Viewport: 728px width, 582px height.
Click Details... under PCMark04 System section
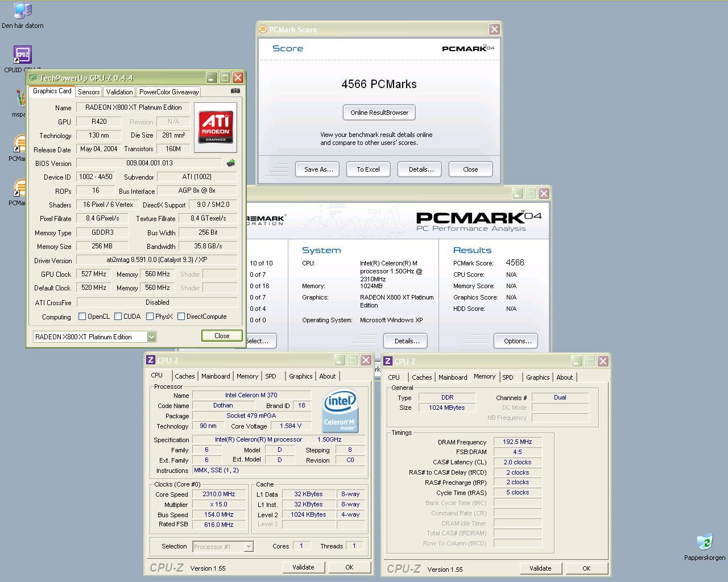(x=406, y=341)
